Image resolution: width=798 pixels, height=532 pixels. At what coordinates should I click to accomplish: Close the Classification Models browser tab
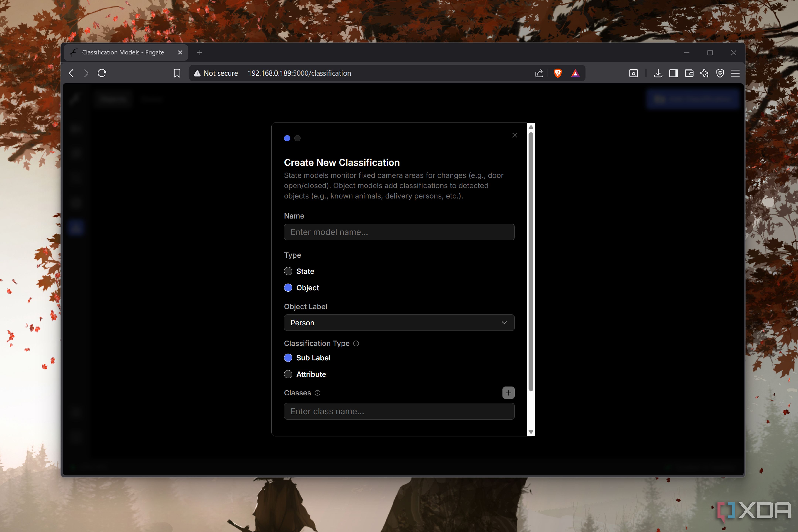tap(180, 53)
